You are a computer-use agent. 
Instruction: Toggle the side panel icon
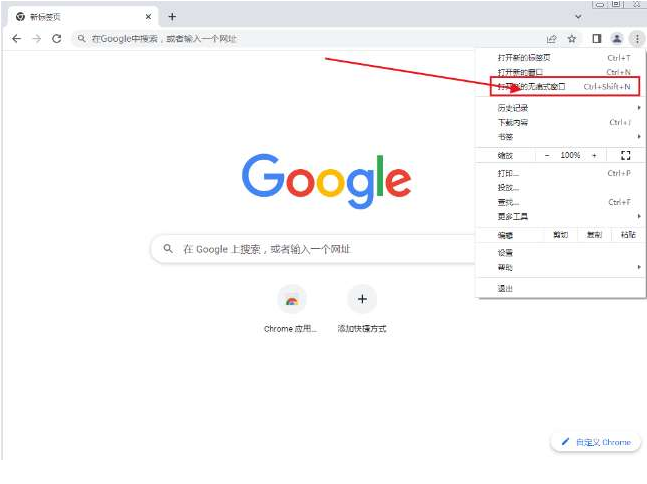coord(597,39)
